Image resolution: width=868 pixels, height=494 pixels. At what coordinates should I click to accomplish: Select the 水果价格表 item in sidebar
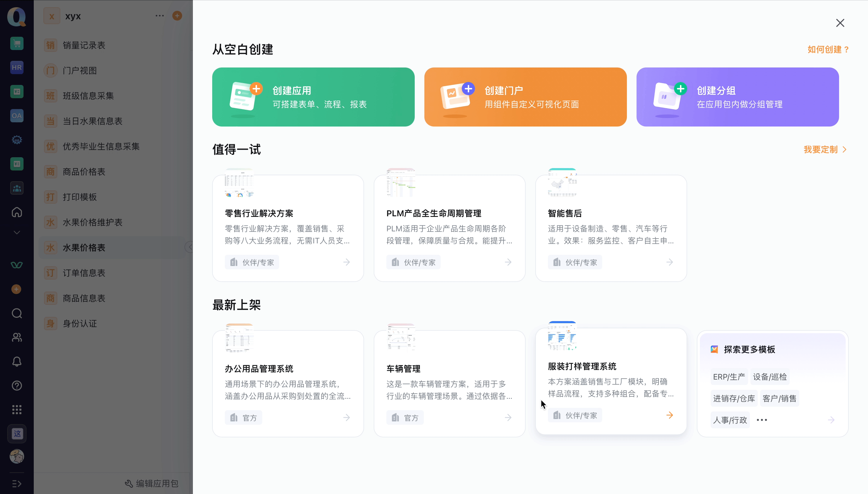coord(112,248)
